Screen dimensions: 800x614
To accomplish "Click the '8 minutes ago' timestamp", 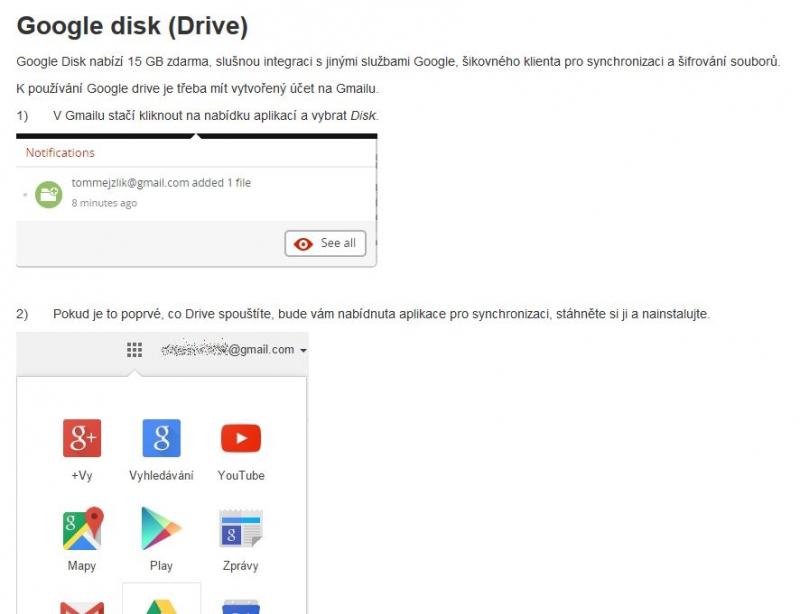I will 104,203.
